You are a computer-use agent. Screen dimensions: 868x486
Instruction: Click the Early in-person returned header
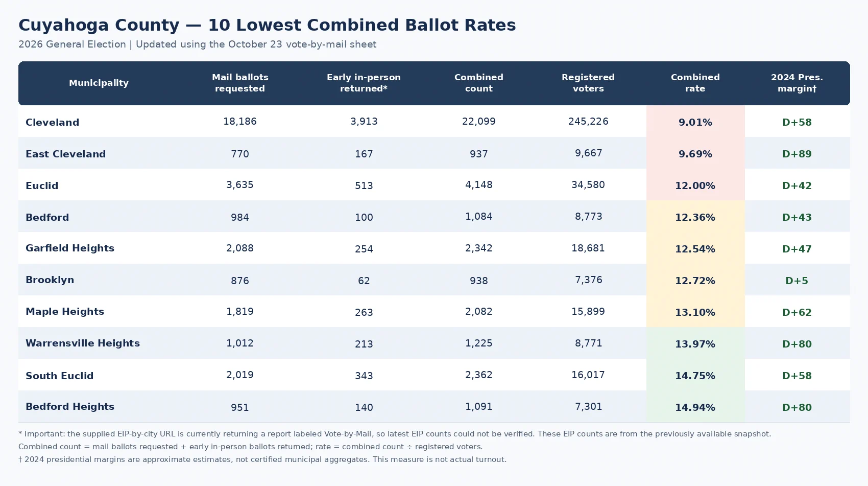coord(364,83)
